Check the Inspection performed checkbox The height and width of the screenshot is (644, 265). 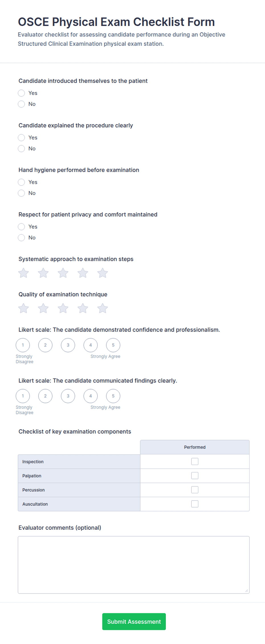pyautogui.click(x=195, y=461)
